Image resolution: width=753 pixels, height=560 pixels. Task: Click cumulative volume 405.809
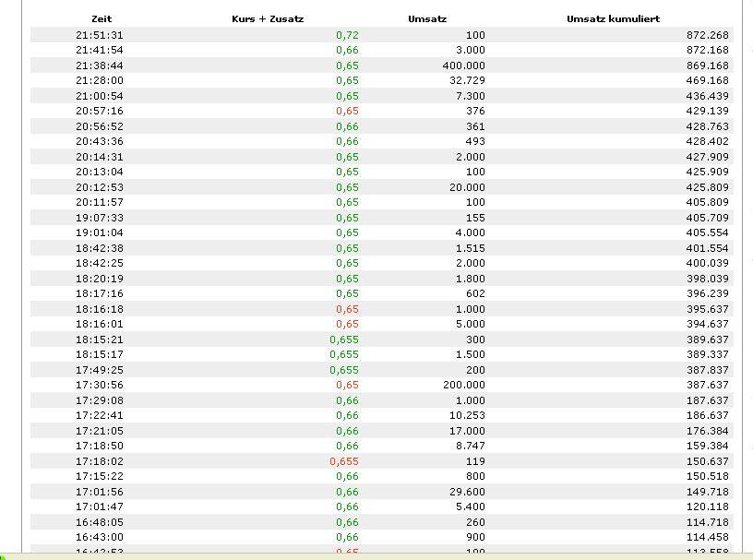point(708,202)
